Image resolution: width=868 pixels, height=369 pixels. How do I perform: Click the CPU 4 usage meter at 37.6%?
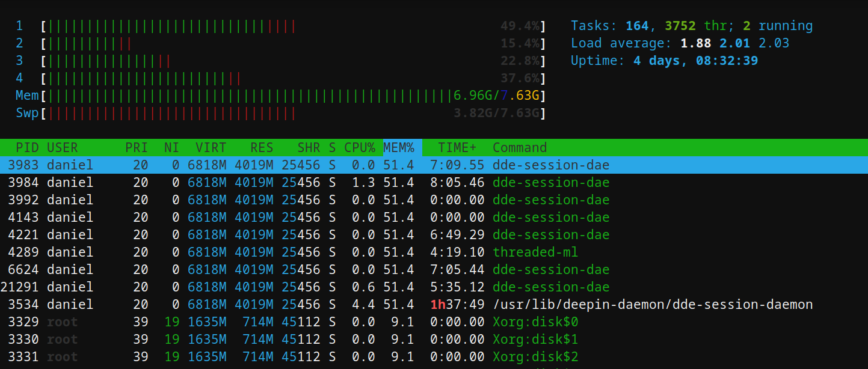tap(282, 79)
